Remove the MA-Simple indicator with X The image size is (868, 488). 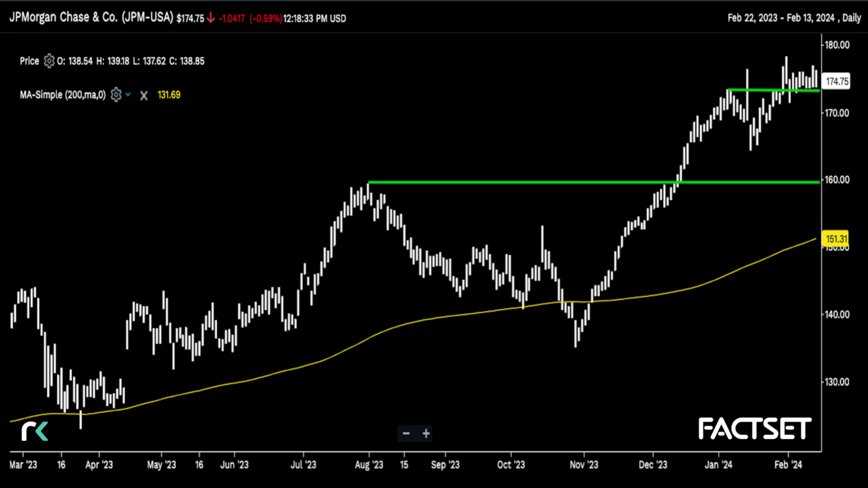(144, 95)
